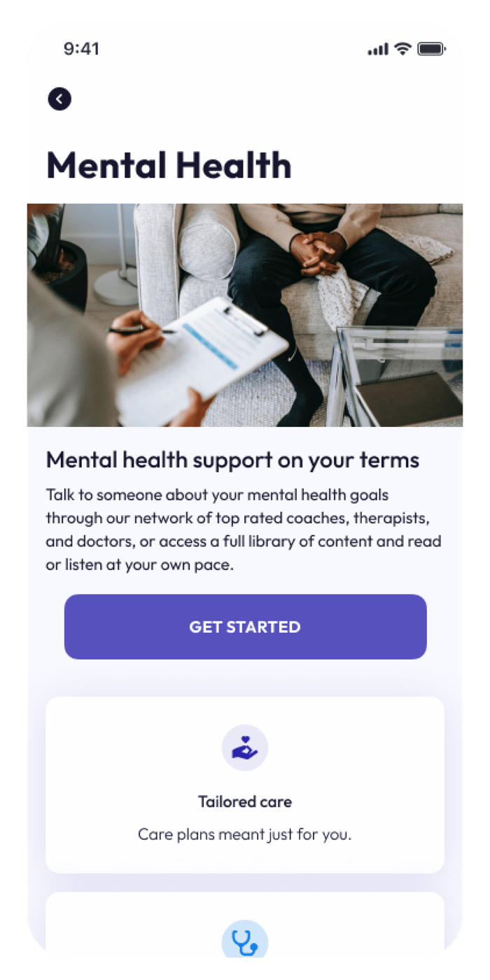Image resolution: width=490 pixels, height=980 pixels.
Task: Click the stethoscope icon in the lower card
Action: (245, 939)
